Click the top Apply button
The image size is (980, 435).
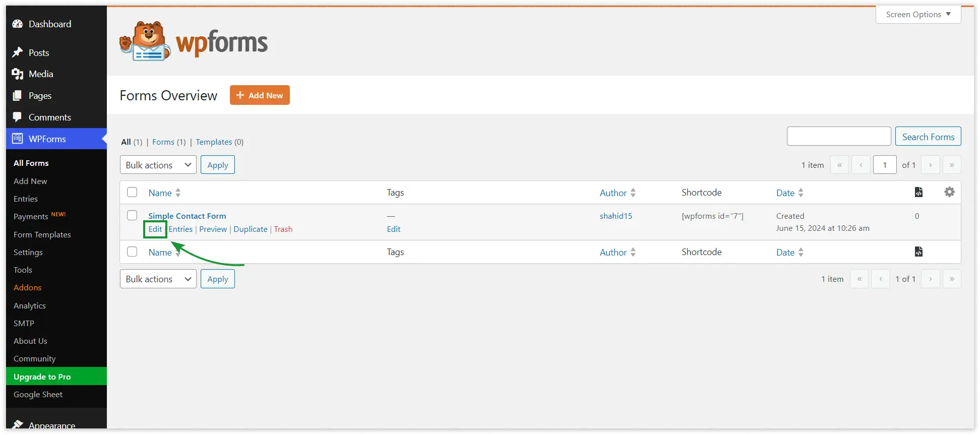tap(218, 165)
